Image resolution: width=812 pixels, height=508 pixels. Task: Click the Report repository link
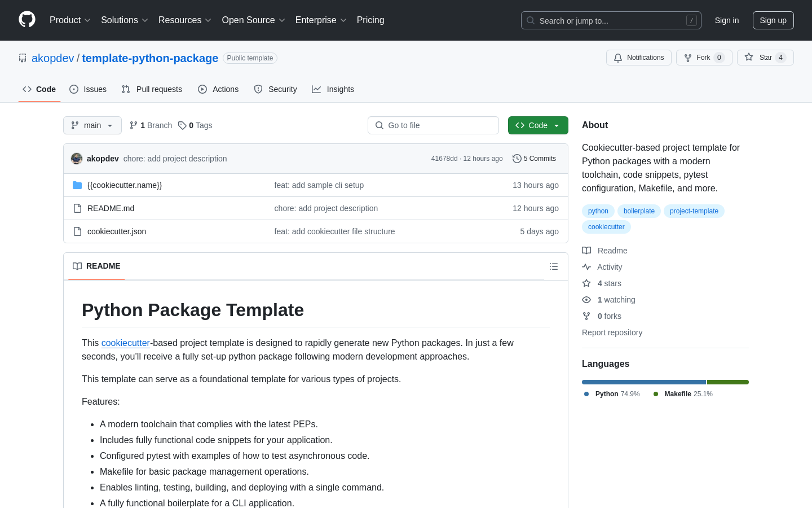tap(612, 332)
